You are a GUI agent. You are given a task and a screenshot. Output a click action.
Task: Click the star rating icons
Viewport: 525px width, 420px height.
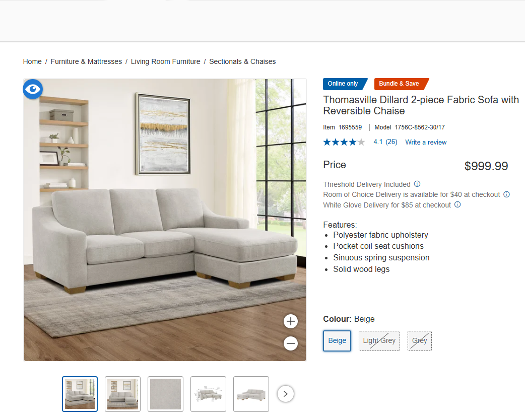point(344,142)
